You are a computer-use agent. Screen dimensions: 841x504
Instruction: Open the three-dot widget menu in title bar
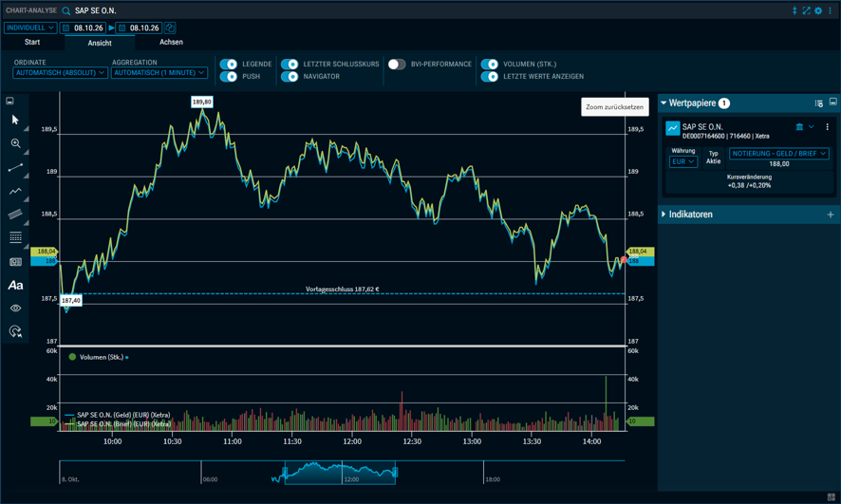click(830, 10)
